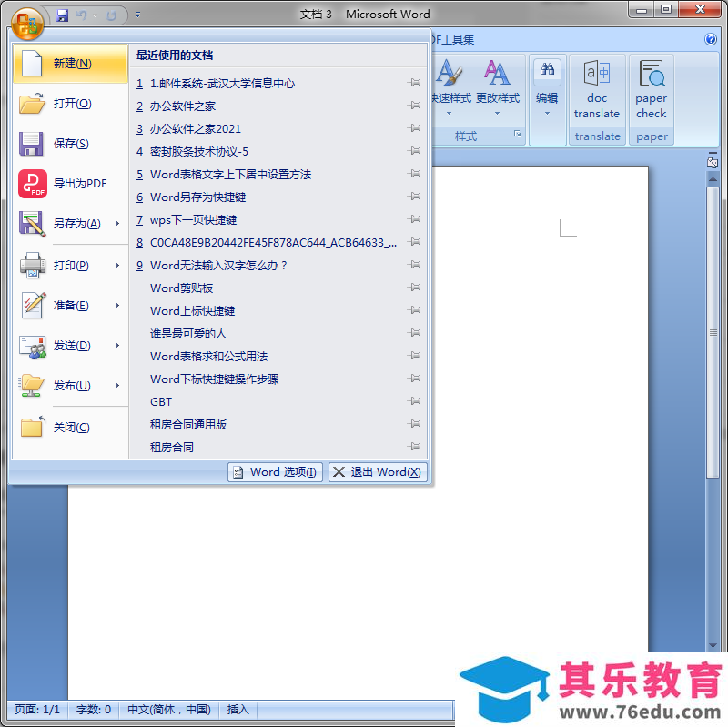Toggle 插入 mode in status bar
Image resolution: width=728 pixels, height=727 pixels.
pyautogui.click(x=238, y=710)
